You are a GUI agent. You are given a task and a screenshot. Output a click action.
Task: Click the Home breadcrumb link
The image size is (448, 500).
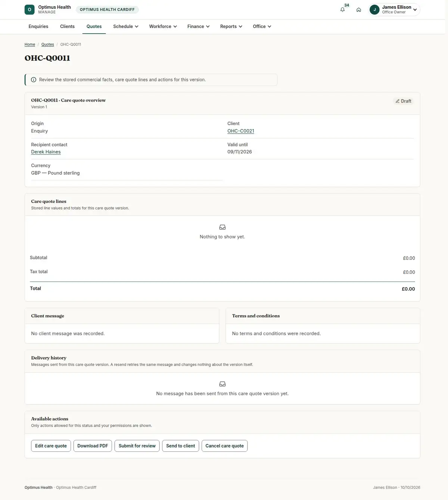[x=30, y=44]
